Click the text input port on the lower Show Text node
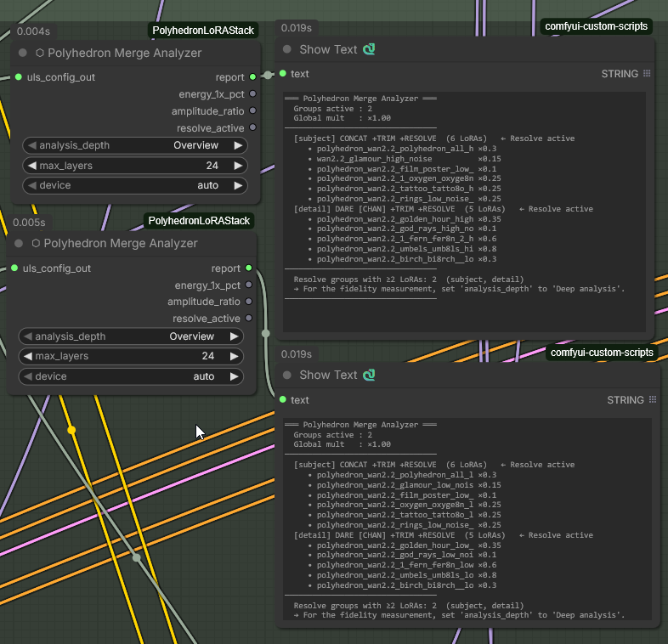668x644 pixels. coord(283,399)
